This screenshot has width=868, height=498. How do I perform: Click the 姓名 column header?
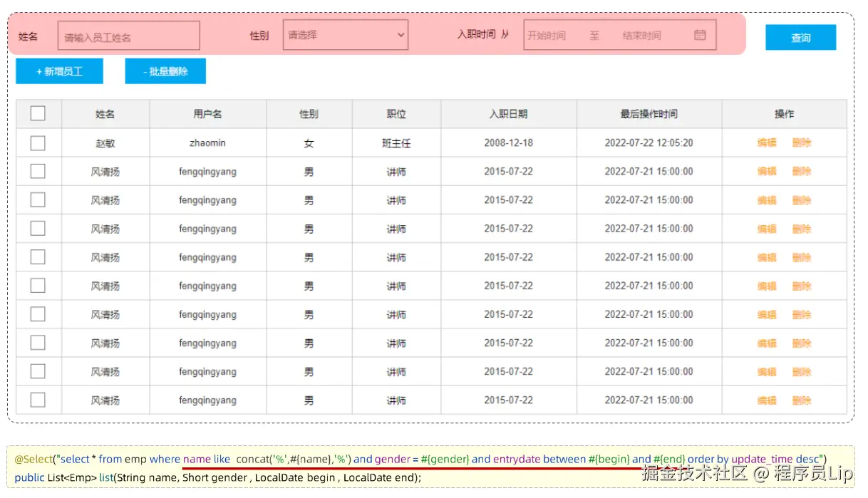pos(105,113)
